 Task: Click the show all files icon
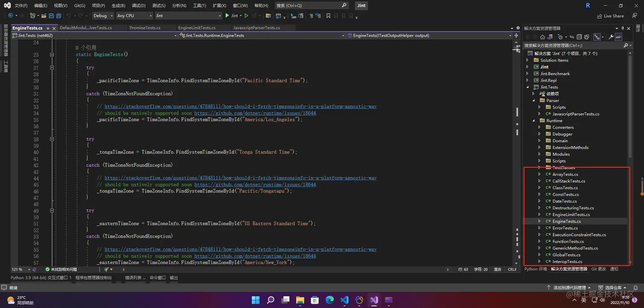point(586,37)
